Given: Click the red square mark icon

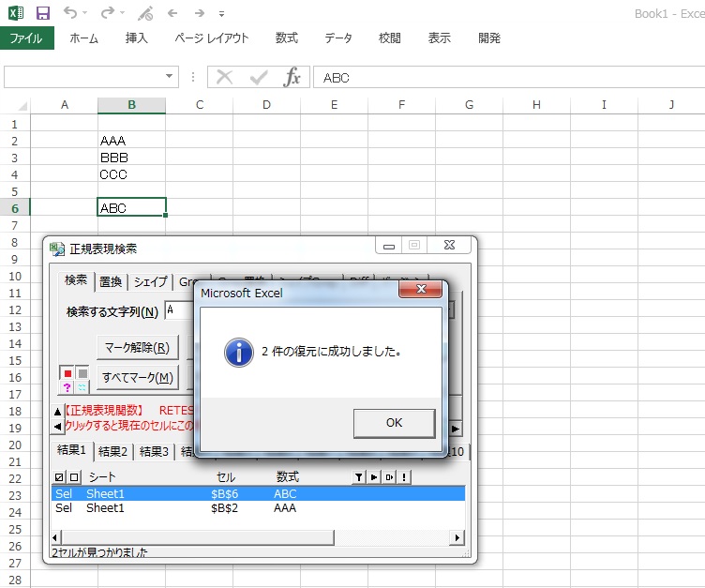Looking at the screenshot, I should [67, 373].
